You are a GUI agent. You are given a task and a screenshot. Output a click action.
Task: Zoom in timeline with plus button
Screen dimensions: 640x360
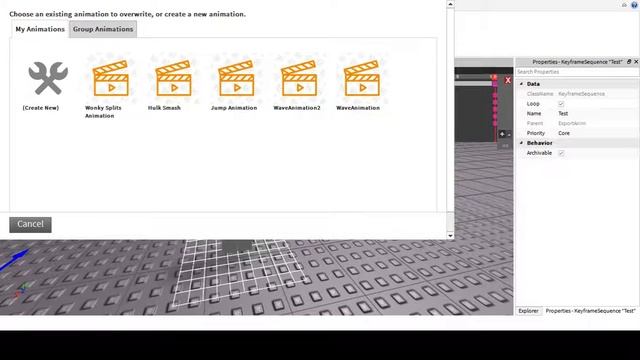click(x=502, y=134)
